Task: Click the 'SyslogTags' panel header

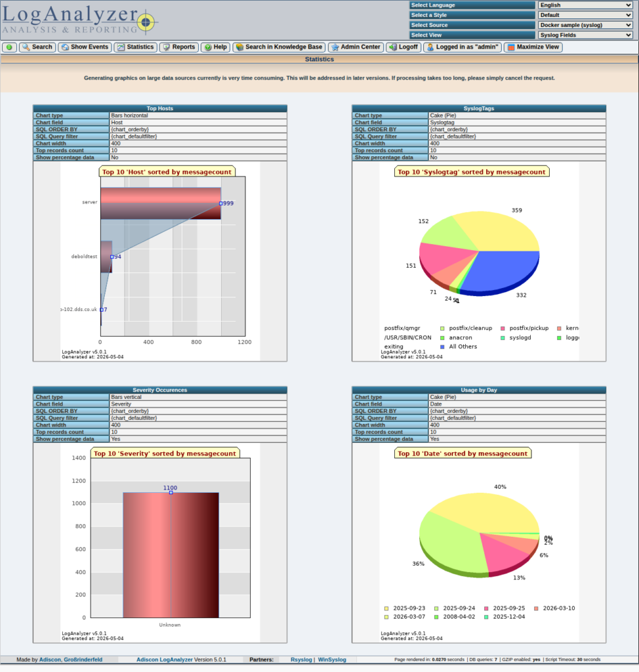Action: tap(479, 108)
